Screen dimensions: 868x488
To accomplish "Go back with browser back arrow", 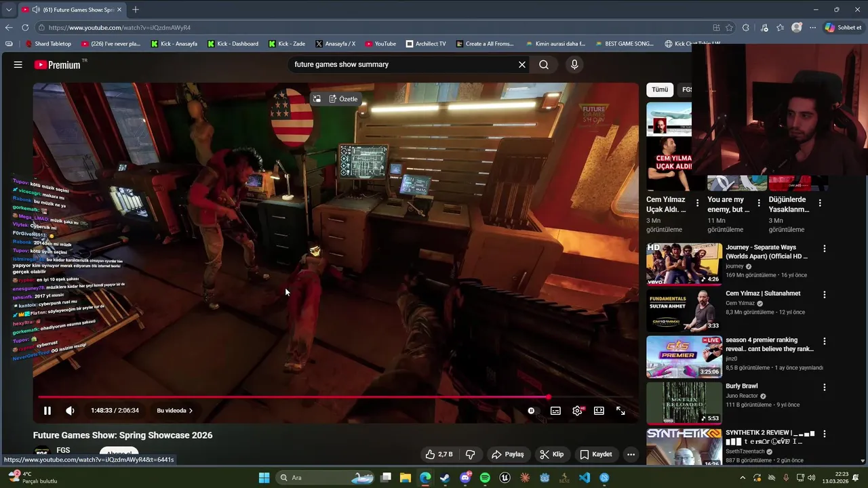I will click(x=9, y=28).
